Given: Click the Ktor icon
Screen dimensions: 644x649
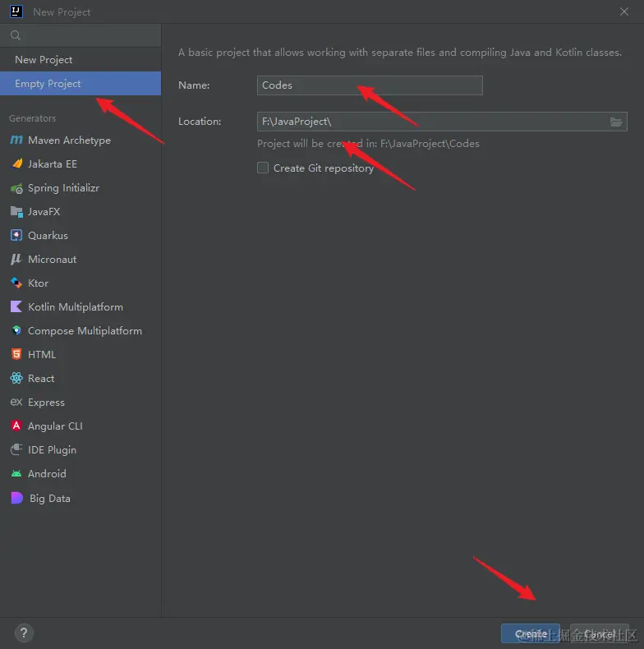Looking at the screenshot, I should 16,283.
